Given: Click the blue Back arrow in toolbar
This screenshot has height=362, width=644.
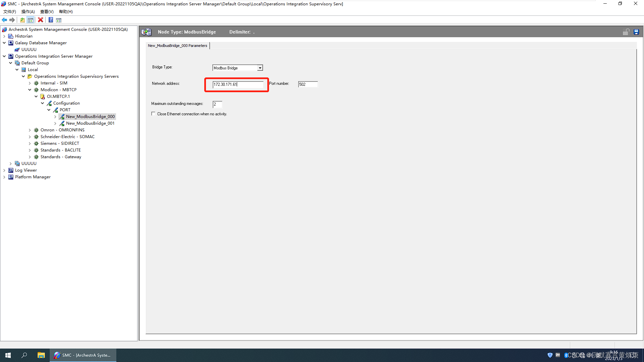Looking at the screenshot, I should tap(4, 20).
